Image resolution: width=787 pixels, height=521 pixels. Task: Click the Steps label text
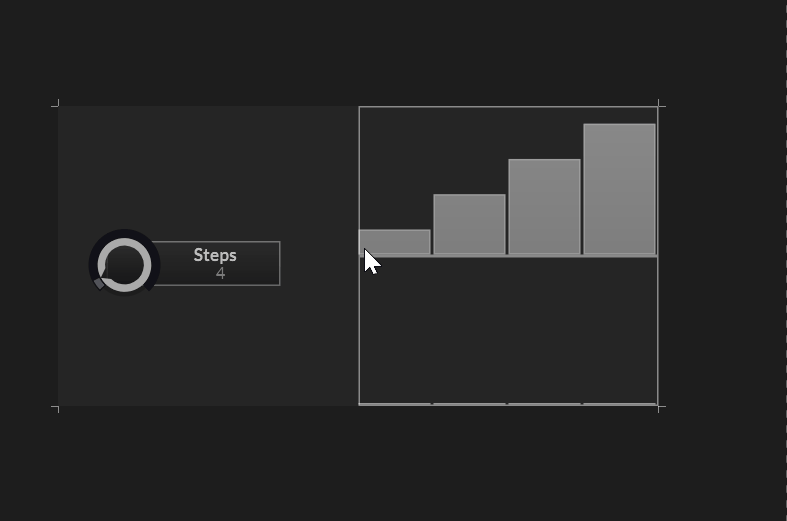(x=215, y=255)
